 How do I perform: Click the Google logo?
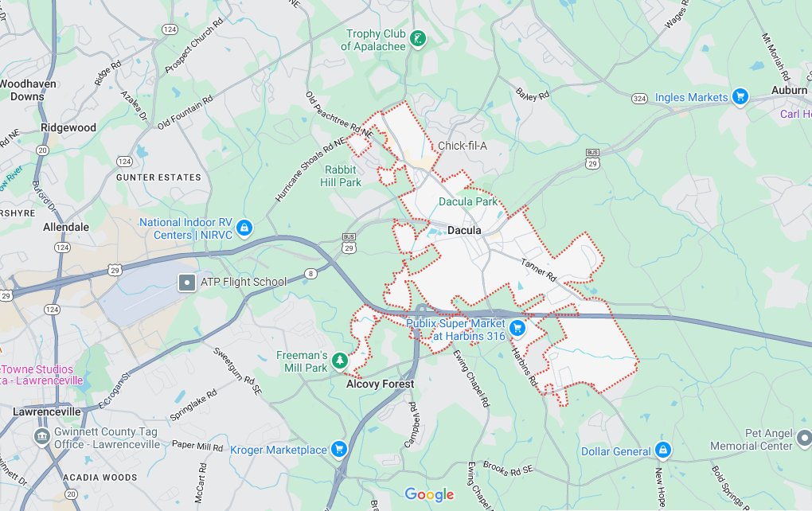pos(429,494)
